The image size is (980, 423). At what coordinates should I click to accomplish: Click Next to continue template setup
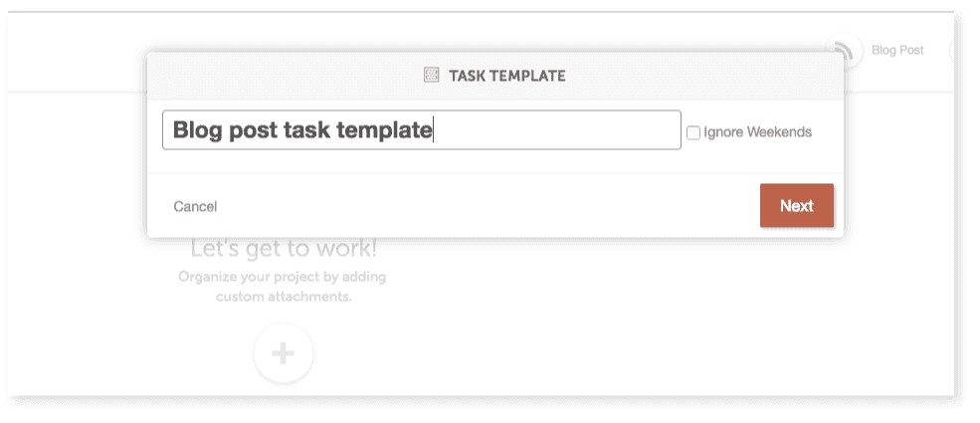click(796, 206)
